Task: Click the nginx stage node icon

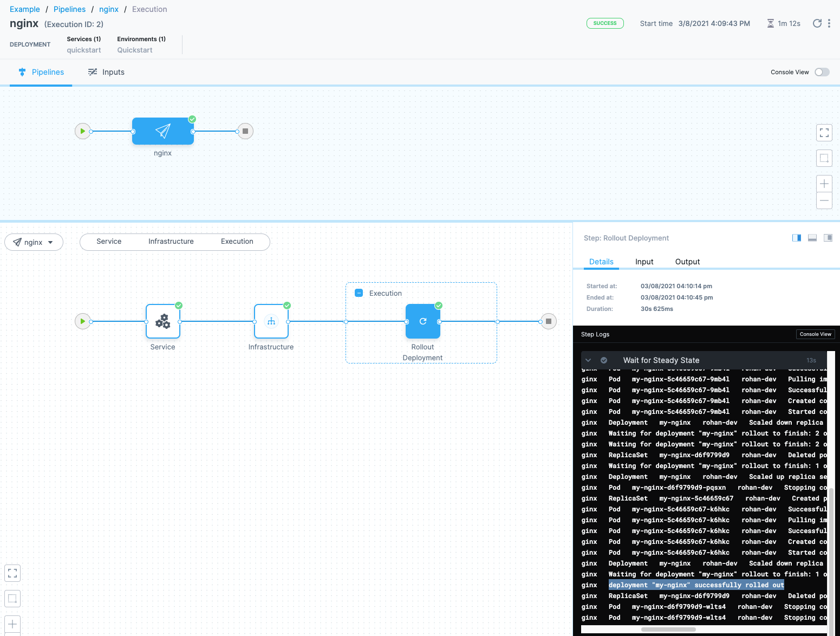Action: click(x=163, y=131)
